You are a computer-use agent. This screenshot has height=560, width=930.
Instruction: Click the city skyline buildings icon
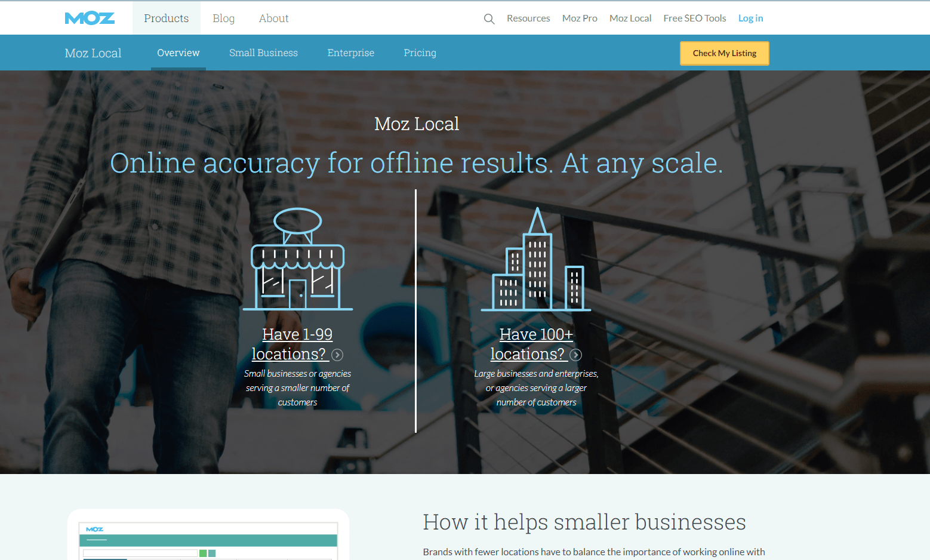click(536, 259)
